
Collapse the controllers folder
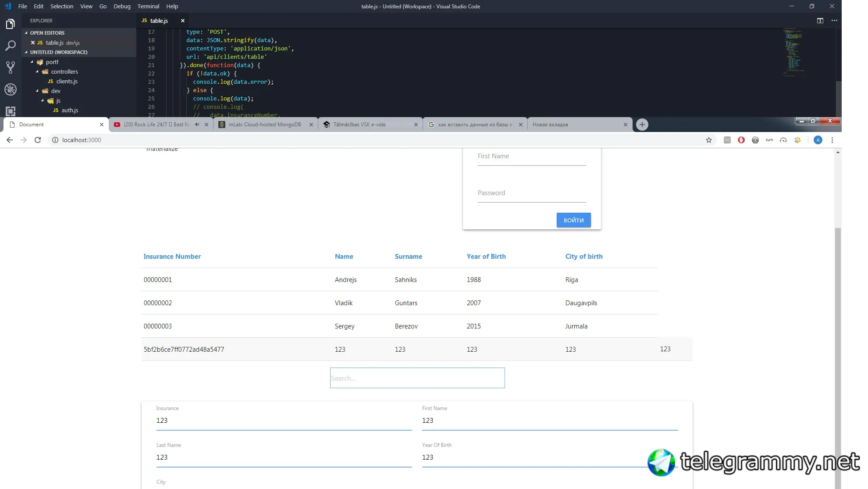click(x=37, y=71)
